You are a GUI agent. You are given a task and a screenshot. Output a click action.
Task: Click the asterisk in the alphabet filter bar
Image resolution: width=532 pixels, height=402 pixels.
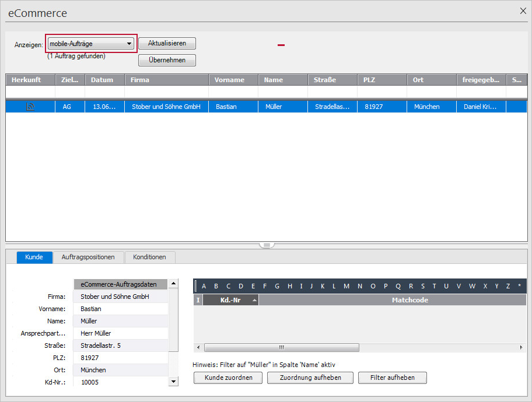coord(519,285)
